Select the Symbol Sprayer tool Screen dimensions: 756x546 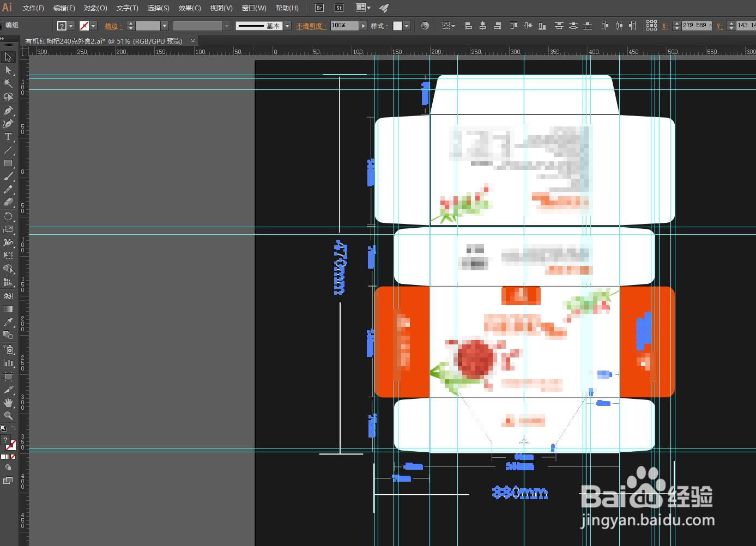pos(8,349)
